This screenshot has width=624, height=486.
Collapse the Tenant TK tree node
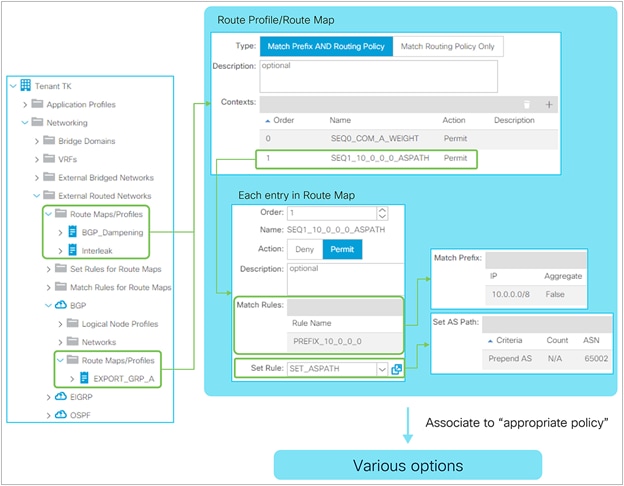[13, 86]
